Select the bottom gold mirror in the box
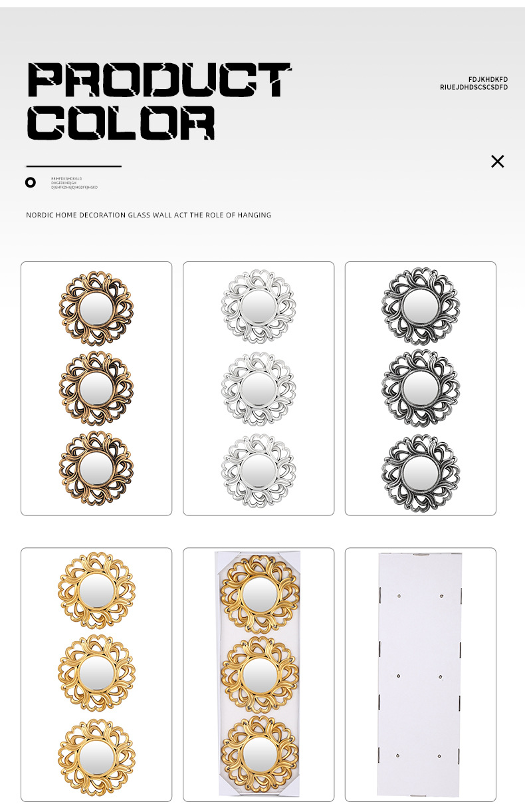Screen dimensions: 525x812 click(x=259, y=753)
